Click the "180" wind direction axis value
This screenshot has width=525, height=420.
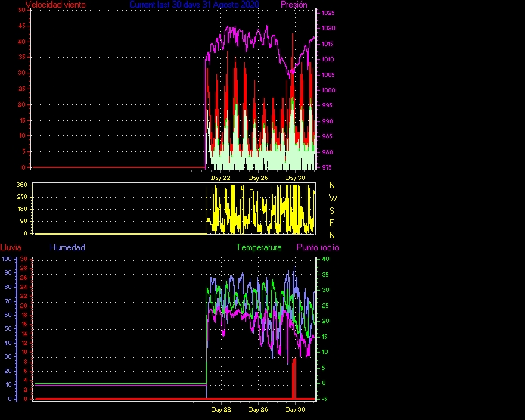[x=22, y=209]
